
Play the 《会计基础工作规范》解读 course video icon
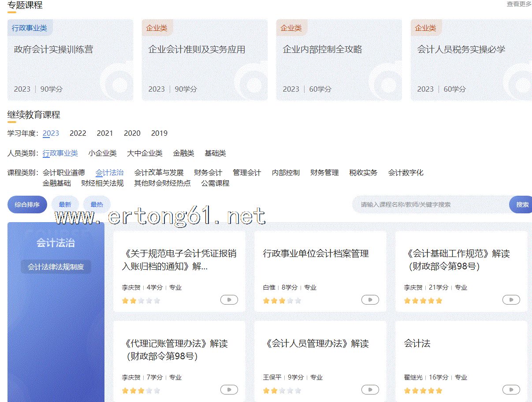pyautogui.click(x=511, y=300)
